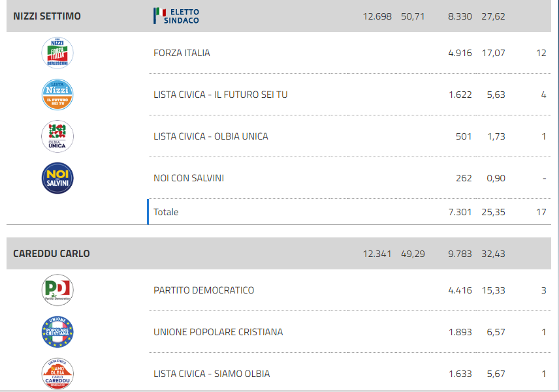Viewport: 559px width, 392px height.
Task: Click the PARTITO DEMOCRATICO list name
Action: point(204,290)
